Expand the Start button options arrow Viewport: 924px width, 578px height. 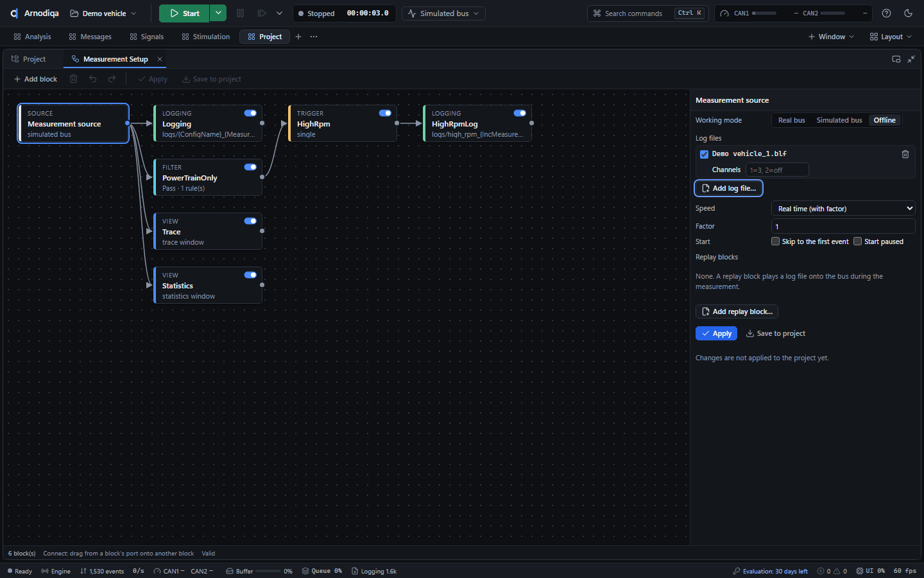218,13
